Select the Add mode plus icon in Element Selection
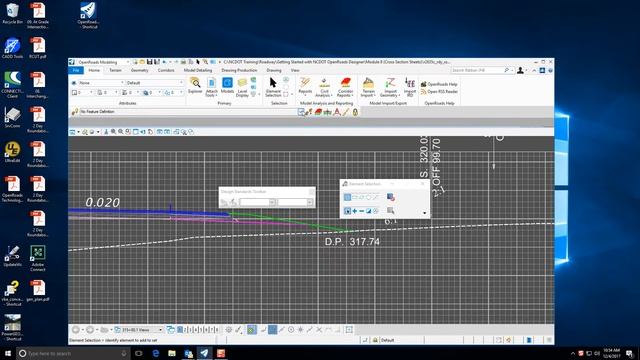This screenshot has height=360, width=640. tap(355, 211)
